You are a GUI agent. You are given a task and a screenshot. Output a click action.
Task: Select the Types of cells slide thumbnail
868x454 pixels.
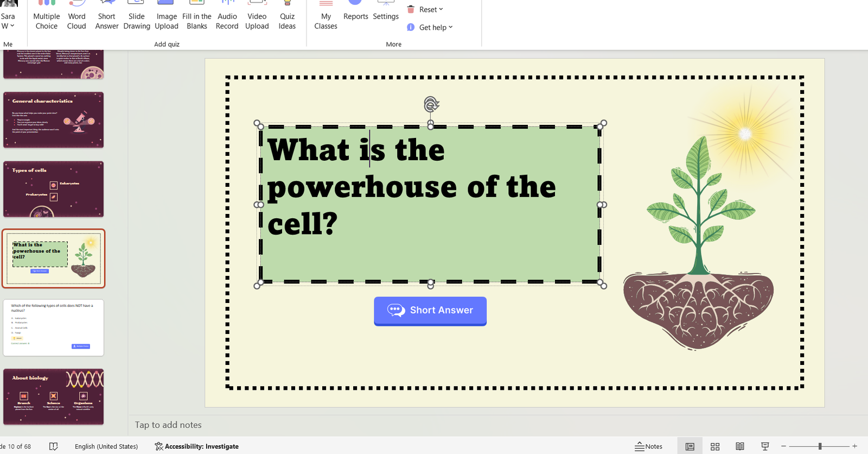(53, 189)
